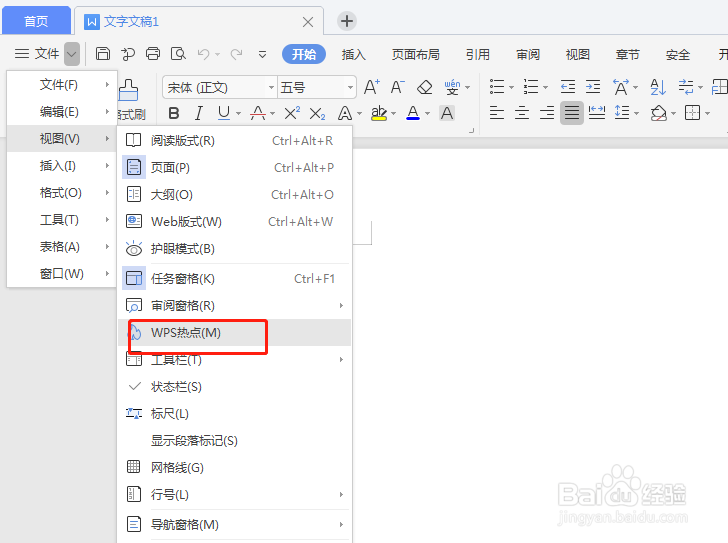This screenshot has width=728, height=543.
Task: Open the 审阅 ribbon tab
Action: (x=528, y=54)
